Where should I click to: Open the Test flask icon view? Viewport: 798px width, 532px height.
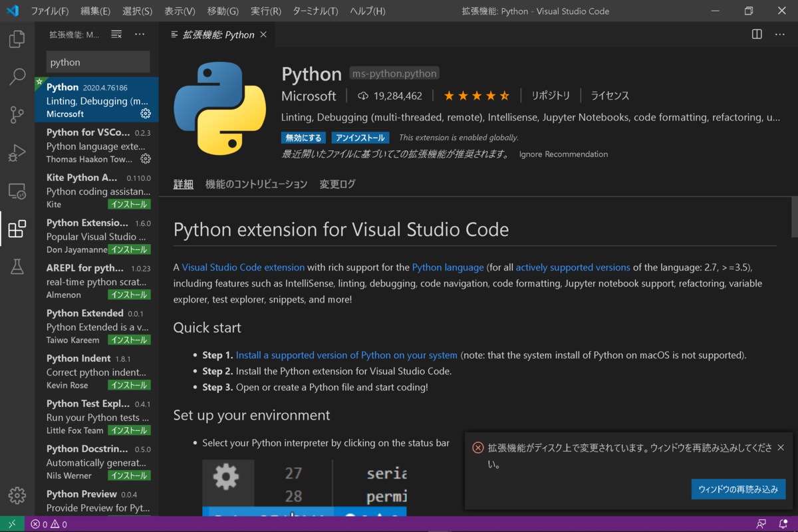17,267
